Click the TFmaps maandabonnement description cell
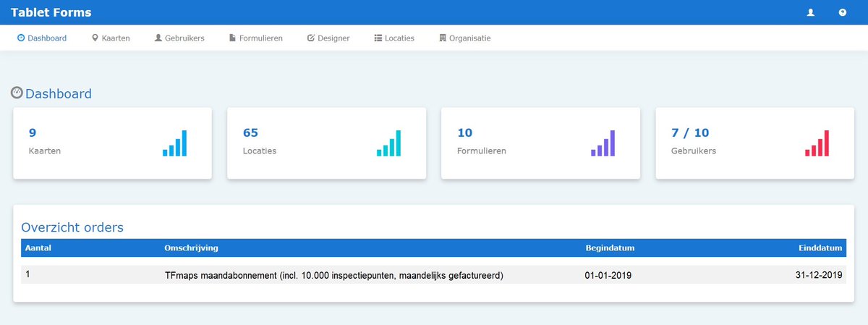Viewport: 868px width, 325px height. coord(334,275)
